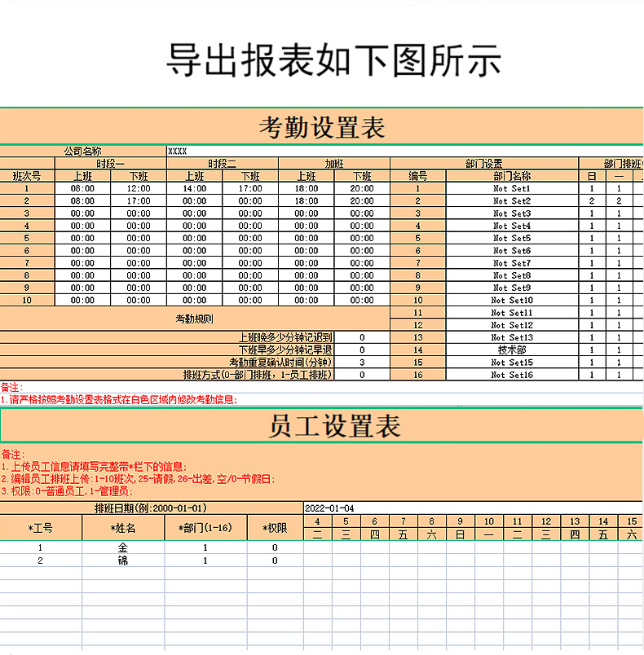Select the *部门(1-16) column header

[205, 528]
